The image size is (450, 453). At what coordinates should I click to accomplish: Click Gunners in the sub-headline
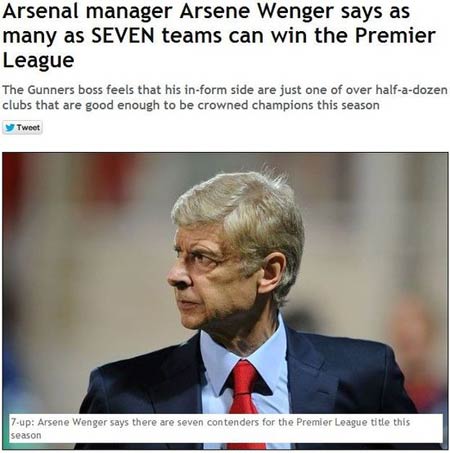click(51, 90)
